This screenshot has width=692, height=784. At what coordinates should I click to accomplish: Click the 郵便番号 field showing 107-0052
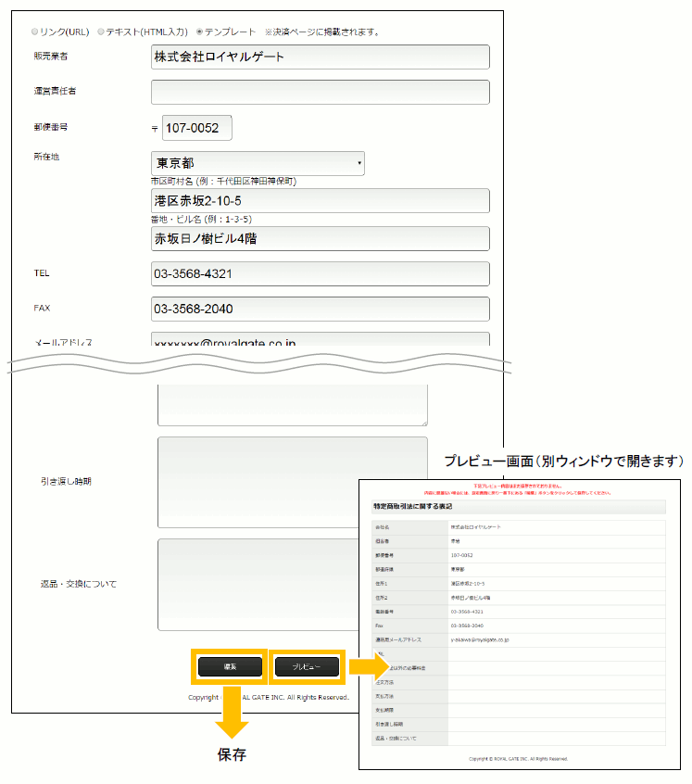pos(196,128)
